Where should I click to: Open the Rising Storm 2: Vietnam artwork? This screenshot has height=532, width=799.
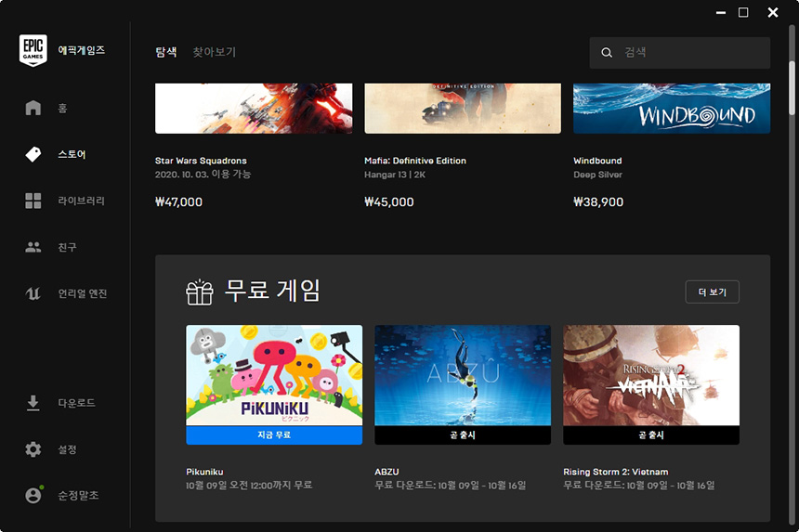pyautogui.click(x=651, y=375)
